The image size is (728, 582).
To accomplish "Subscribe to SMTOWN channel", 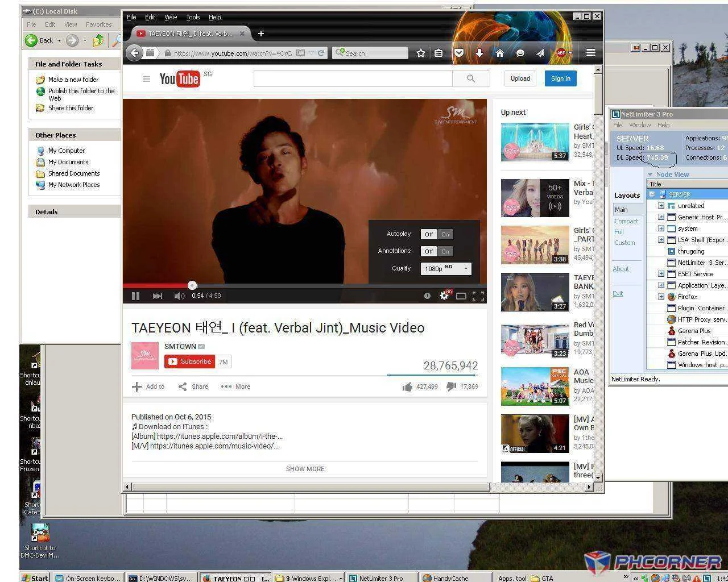I will [x=190, y=361].
